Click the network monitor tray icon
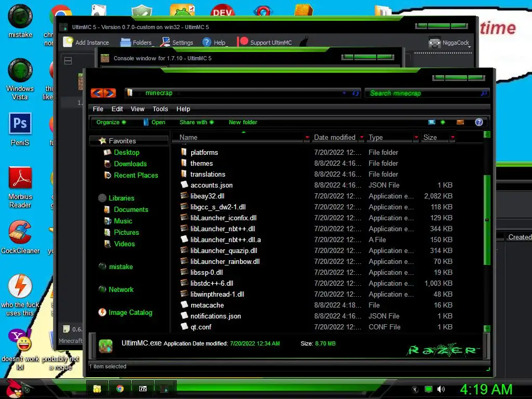Image resolution: width=532 pixels, height=399 pixels. click(x=429, y=389)
